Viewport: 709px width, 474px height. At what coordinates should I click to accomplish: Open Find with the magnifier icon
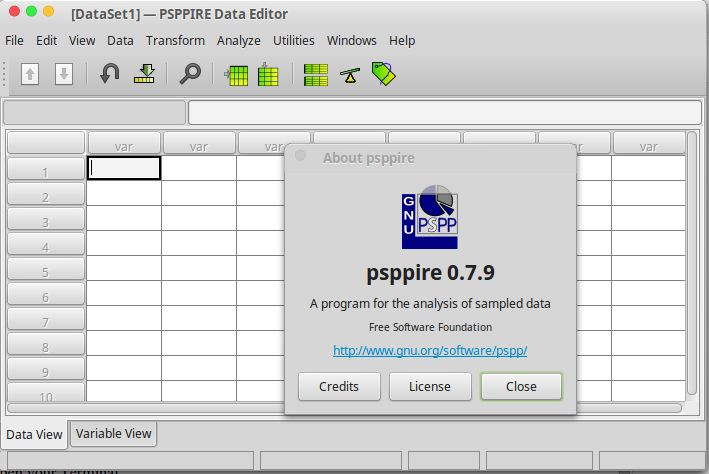tap(190, 73)
